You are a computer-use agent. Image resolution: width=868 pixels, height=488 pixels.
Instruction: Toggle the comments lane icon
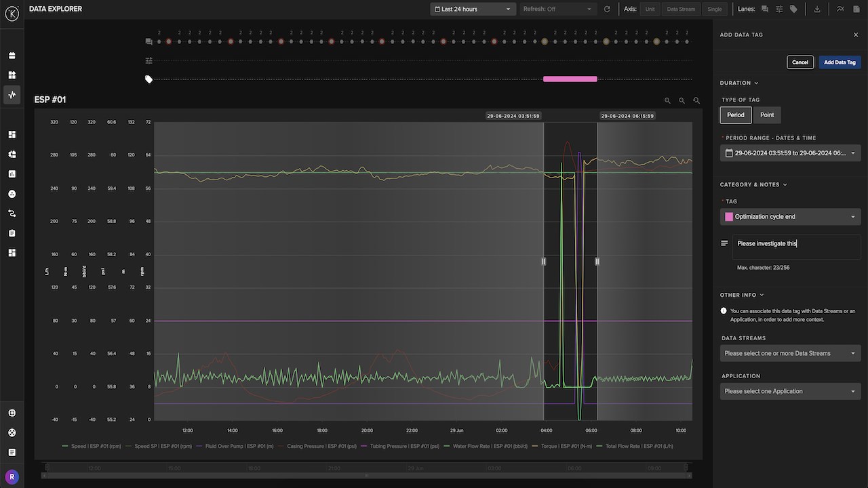click(x=764, y=9)
